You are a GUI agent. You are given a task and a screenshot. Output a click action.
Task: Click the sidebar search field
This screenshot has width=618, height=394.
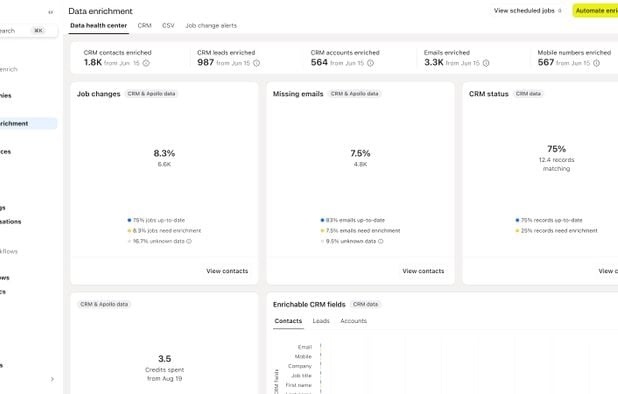(28, 30)
